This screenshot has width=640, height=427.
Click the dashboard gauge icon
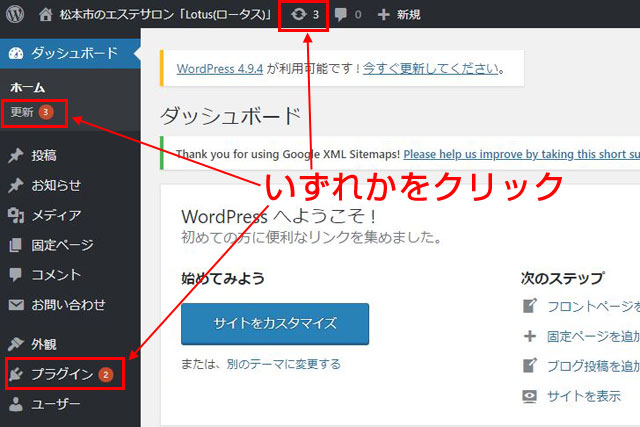16,53
